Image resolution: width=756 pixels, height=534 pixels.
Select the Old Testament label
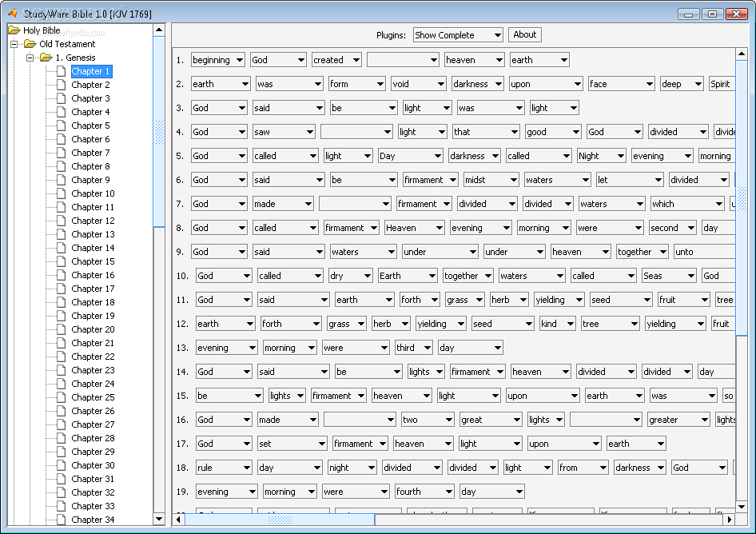point(67,44)
